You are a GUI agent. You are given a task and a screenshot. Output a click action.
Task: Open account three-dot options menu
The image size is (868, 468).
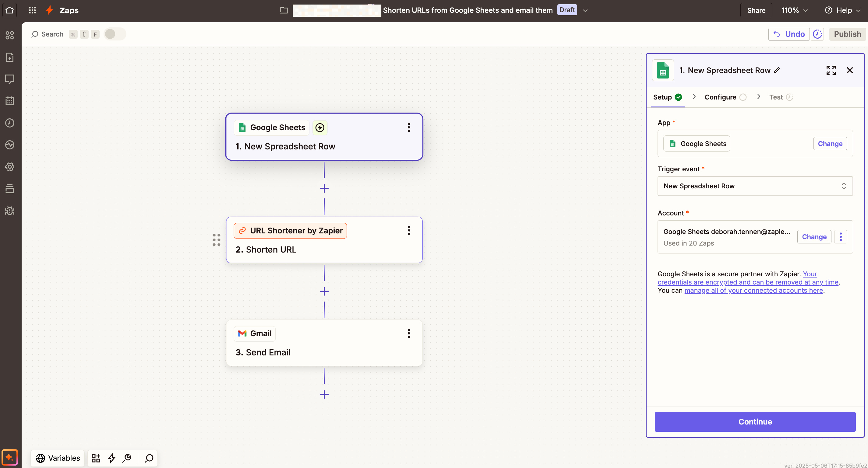tap(840, 237)
